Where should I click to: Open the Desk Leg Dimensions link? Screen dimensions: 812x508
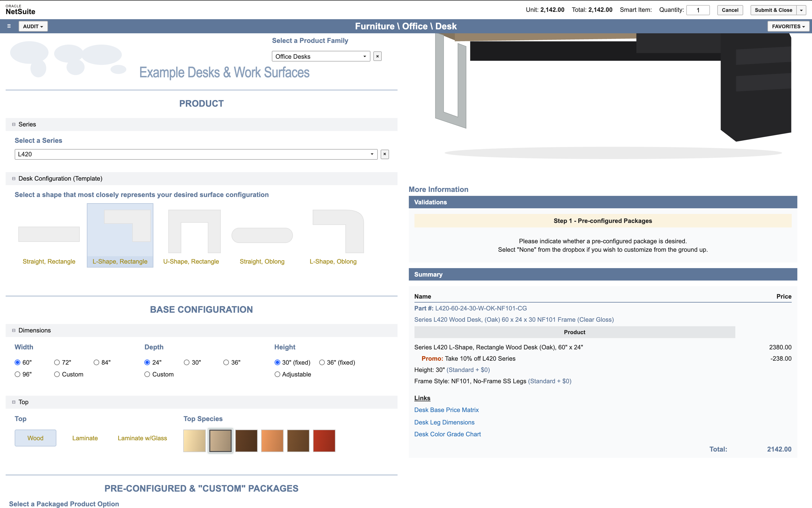(444, 422)
